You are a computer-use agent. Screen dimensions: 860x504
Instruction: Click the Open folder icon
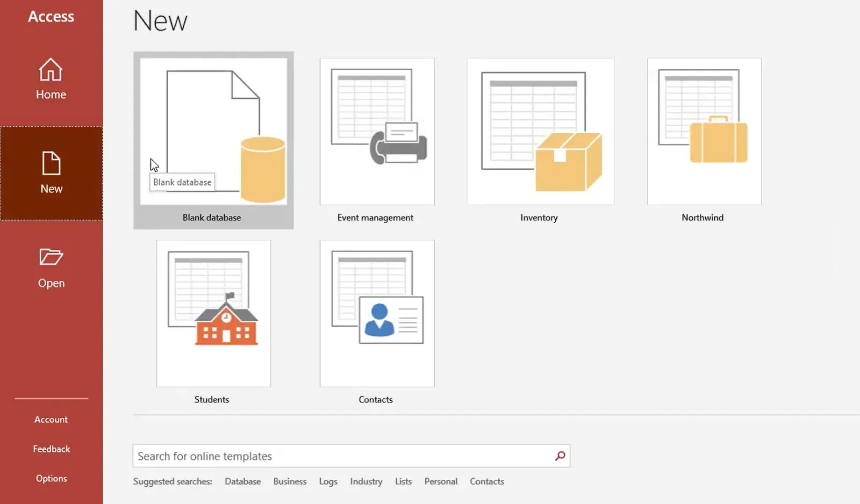[x=51, y=257]
